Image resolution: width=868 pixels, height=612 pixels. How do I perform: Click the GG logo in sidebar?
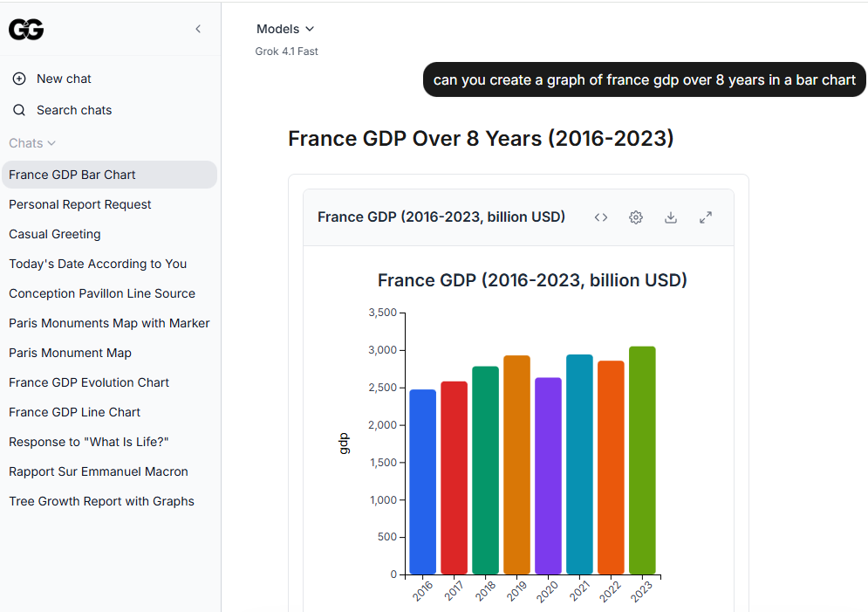tap(26, 30)
